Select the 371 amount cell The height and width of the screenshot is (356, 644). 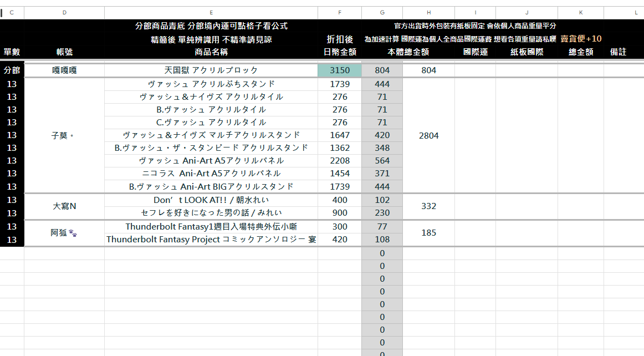pyautogui.click(x=382, y=173)
